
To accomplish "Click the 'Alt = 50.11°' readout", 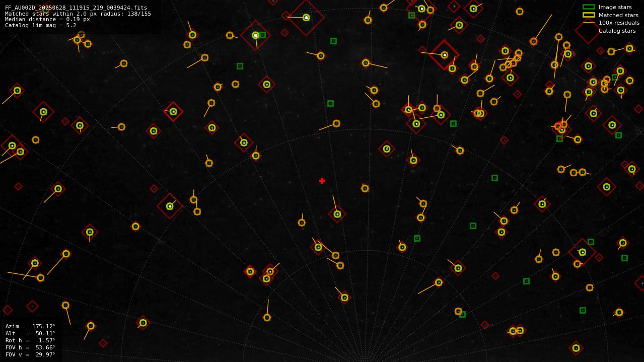I will (30, 333).
